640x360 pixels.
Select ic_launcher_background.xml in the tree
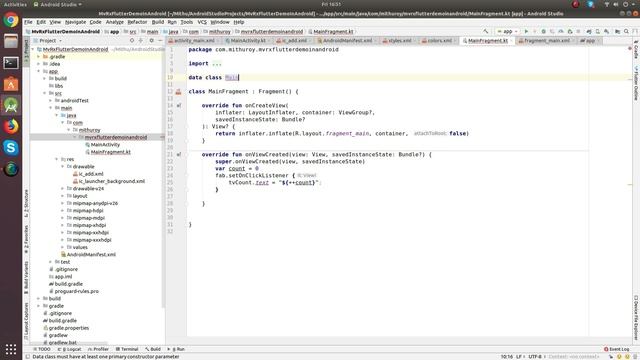(x=112, y=181)
